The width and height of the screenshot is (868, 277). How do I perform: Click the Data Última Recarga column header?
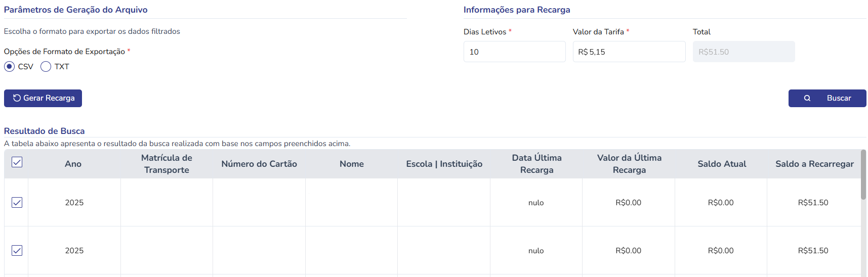[x=536, y=164]
